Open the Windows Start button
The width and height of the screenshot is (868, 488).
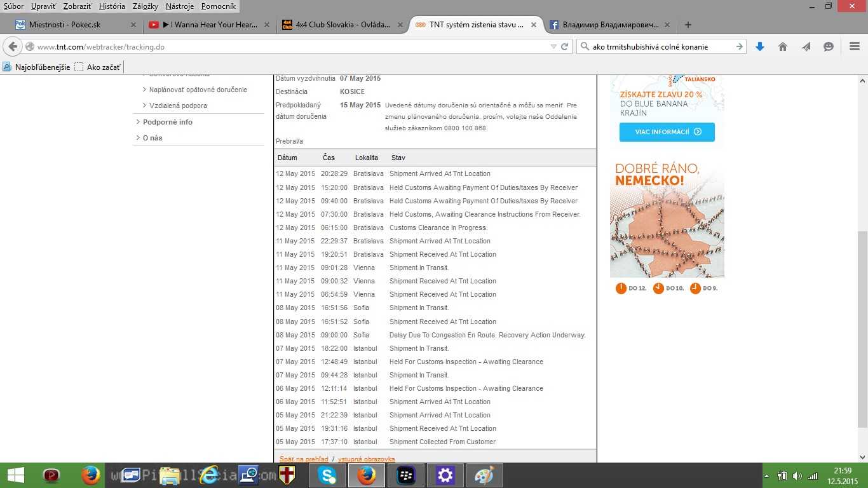tap(15, 475)
